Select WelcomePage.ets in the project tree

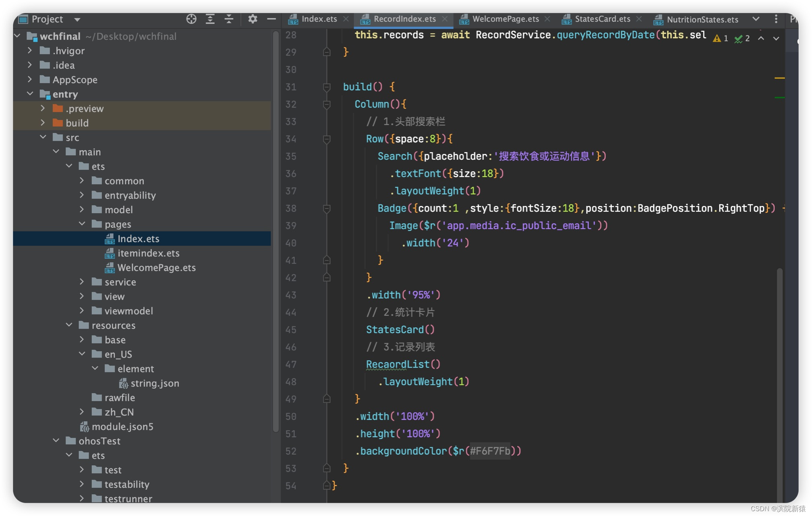pos(156,268)
